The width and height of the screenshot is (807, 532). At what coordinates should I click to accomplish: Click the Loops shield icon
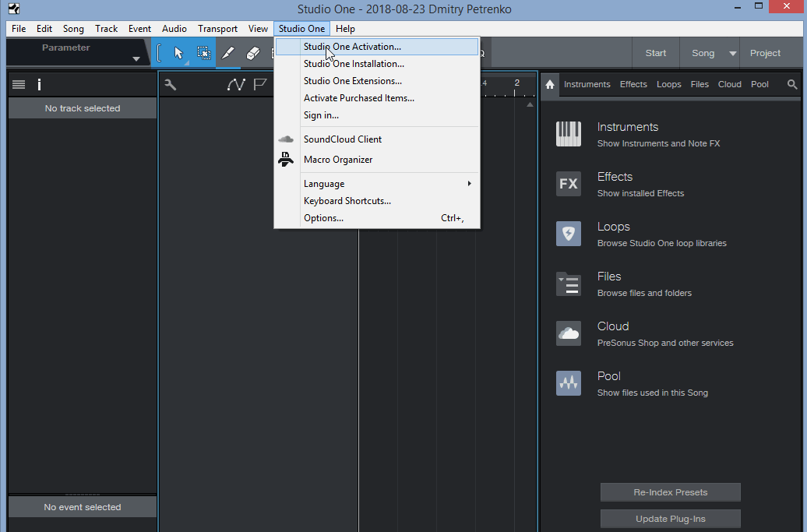point(569,234)
